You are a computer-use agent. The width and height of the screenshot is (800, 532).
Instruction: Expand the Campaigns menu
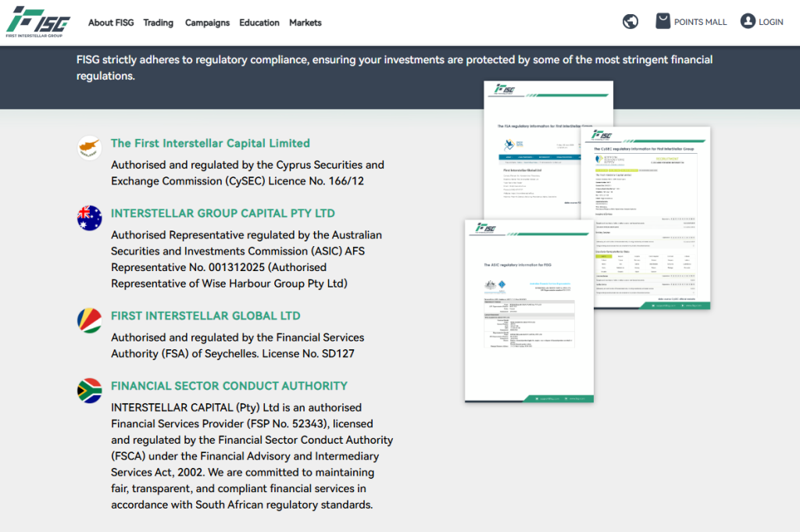[x=207, y=23]
